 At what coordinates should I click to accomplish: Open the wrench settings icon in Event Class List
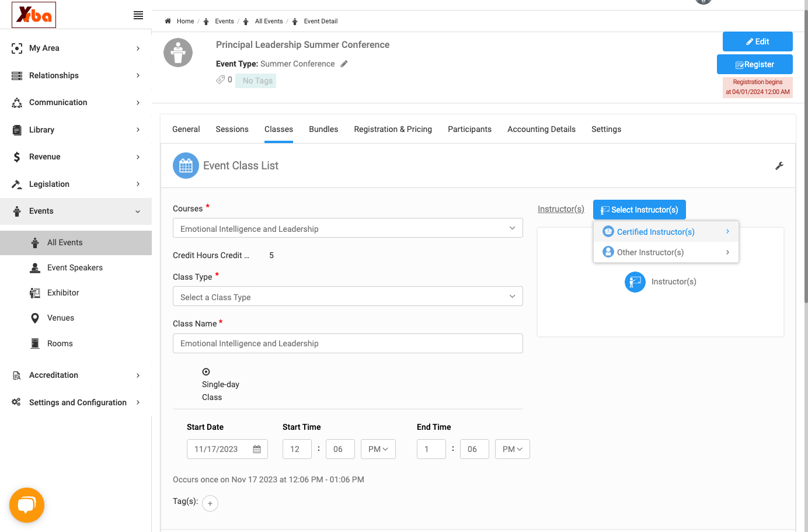point(779,166)
